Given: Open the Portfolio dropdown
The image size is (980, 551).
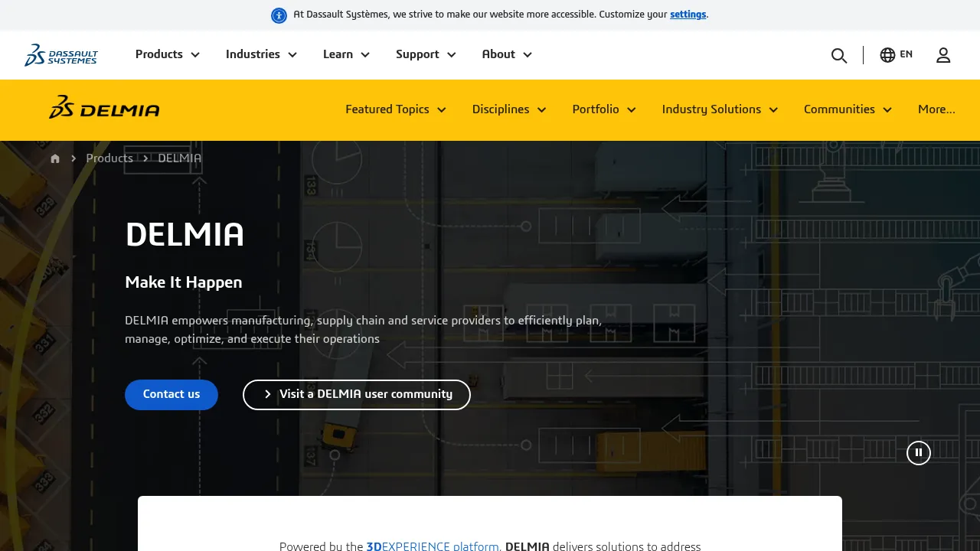Looking at the screenshot, I should (x=604, y=109).
